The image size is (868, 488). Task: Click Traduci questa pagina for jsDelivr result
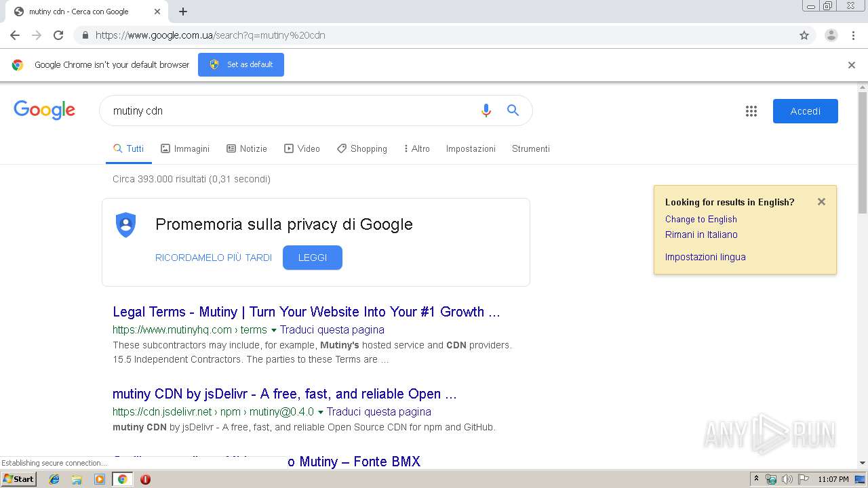pyautogui.click(x=379, y=411)
